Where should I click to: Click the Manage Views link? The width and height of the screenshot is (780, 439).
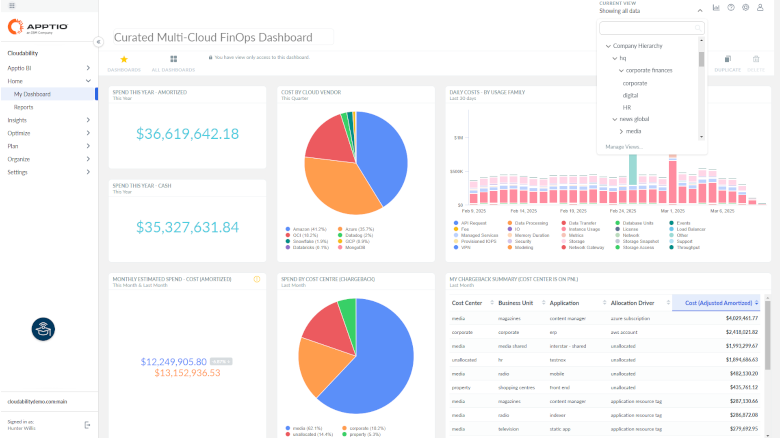tap(623, 147)
